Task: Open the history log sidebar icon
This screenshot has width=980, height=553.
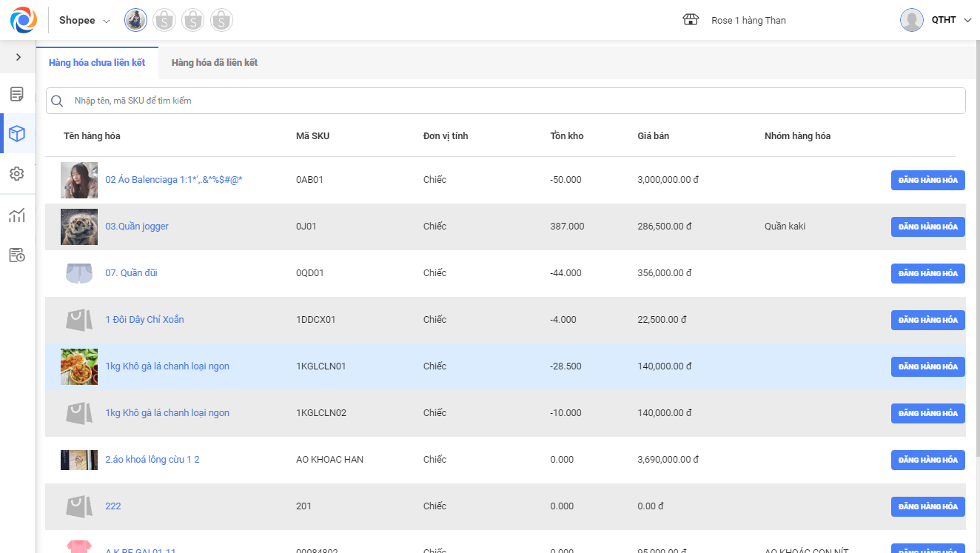Action: 17,255
